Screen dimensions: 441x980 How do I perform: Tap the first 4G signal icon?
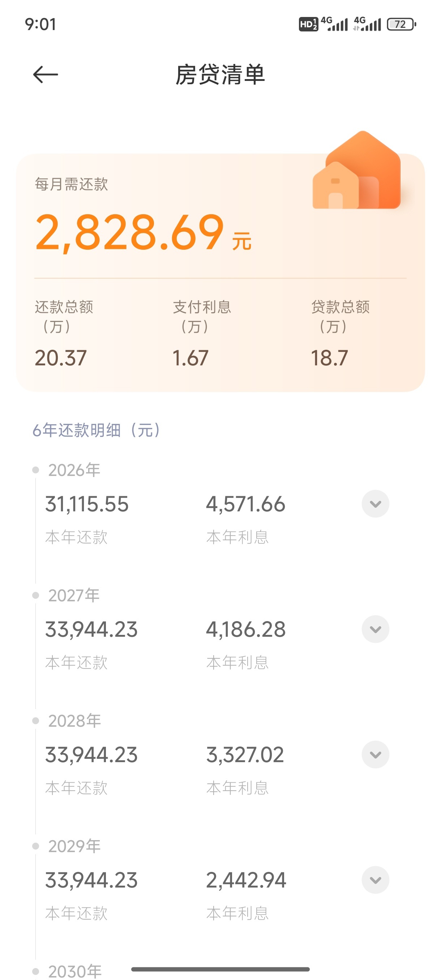(x=334, y=24)
